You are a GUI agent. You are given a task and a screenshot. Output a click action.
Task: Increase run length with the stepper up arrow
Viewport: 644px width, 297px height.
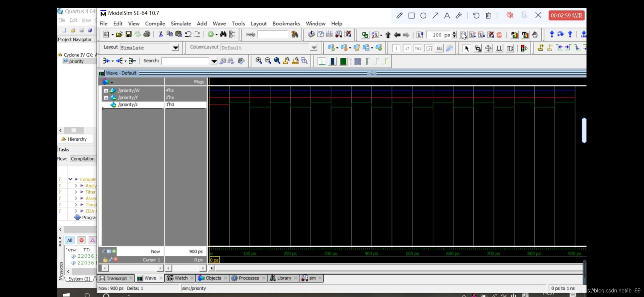click(454, 33)
